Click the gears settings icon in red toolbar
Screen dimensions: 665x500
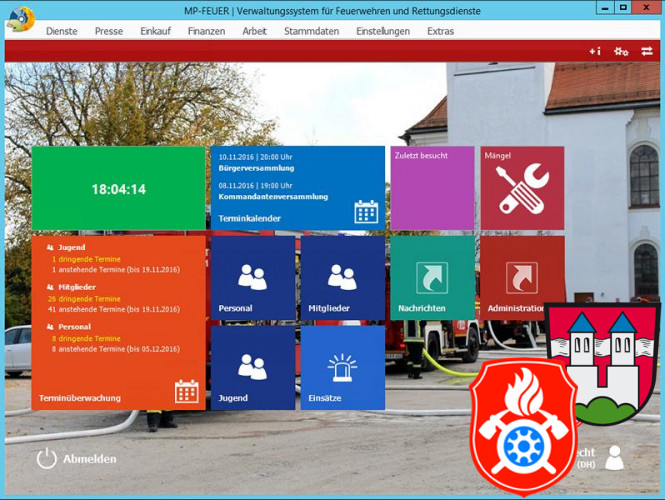[x=621, y=51]
